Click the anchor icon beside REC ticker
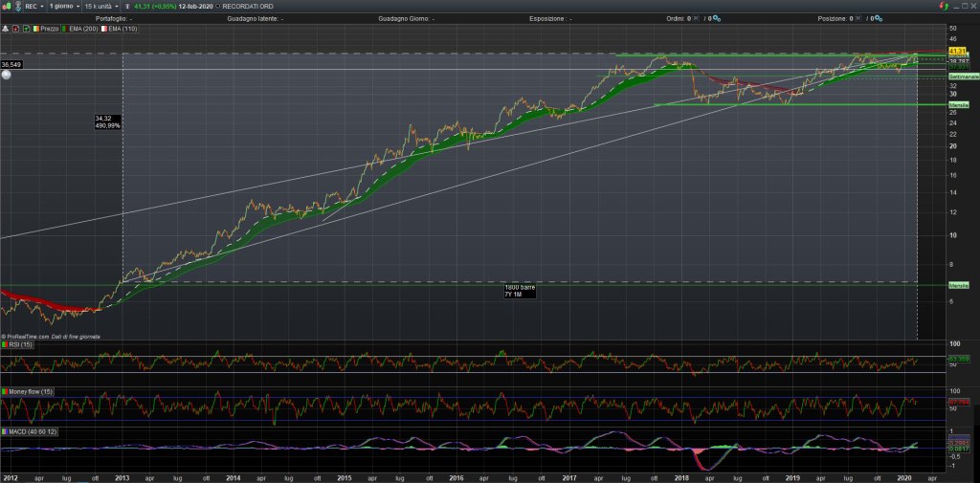980x483 pixels. pyautogui.click(x=18, y=6)
